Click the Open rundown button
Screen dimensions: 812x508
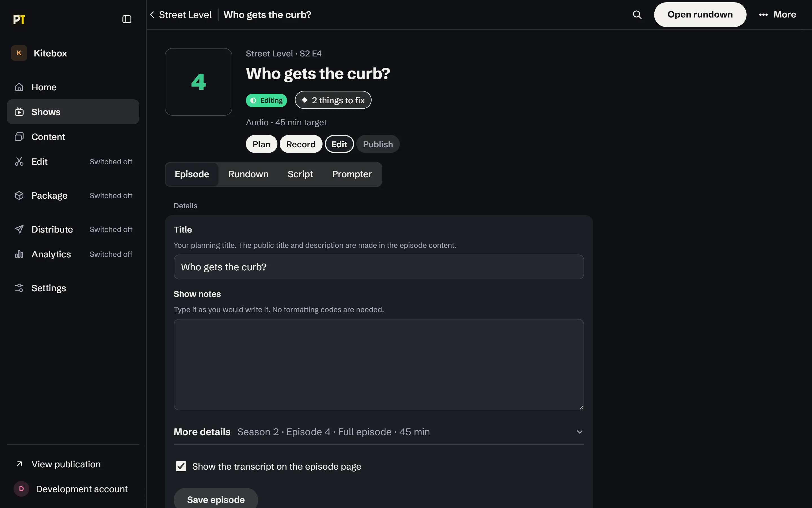pyautogui.click(x=700, y=15)
